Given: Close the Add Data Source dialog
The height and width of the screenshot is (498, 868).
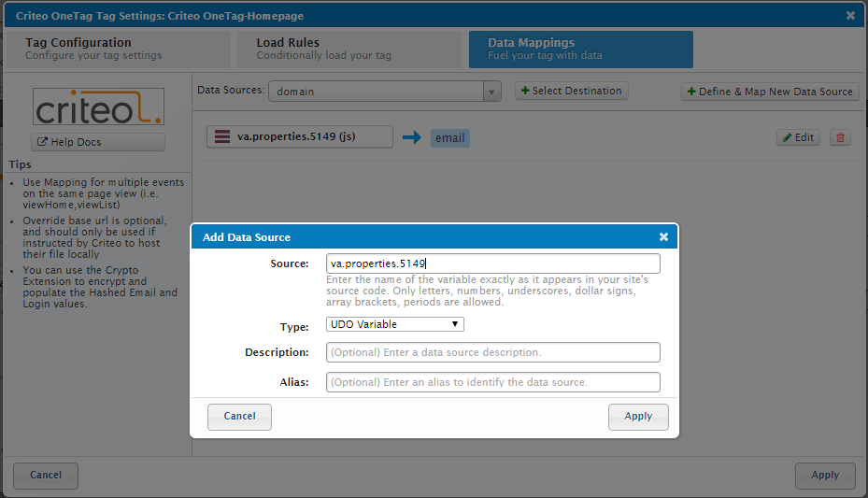Looking at the screenshot, I should click(663, 236).
